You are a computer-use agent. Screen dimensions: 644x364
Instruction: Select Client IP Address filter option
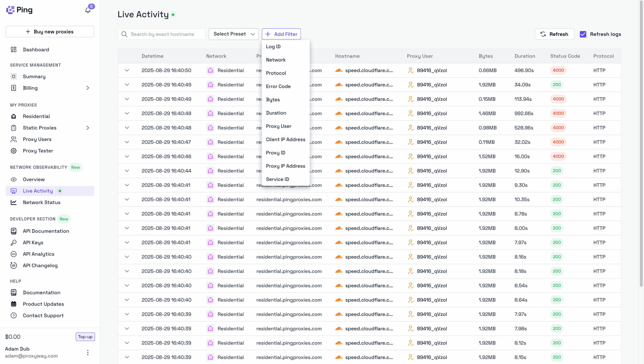(x=286, y=139)
